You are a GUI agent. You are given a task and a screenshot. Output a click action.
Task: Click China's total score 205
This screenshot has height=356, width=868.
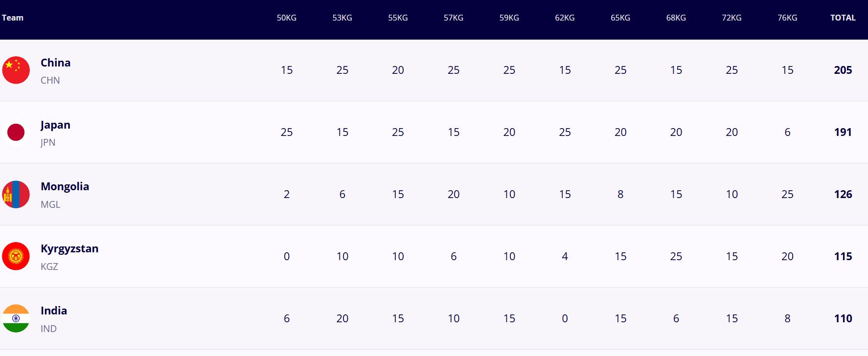pyautogui.click(x=843, y=70)
